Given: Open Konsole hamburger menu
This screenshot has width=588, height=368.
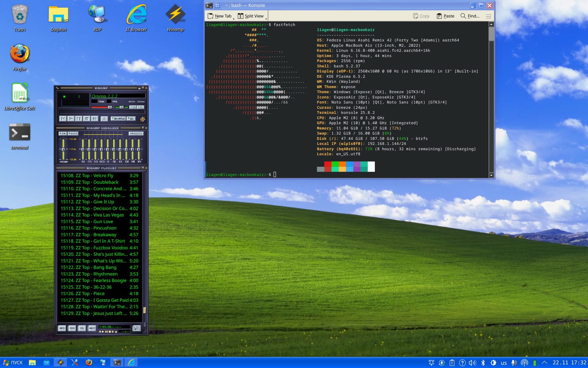Looking at the screenshot, I should (488, 16).
